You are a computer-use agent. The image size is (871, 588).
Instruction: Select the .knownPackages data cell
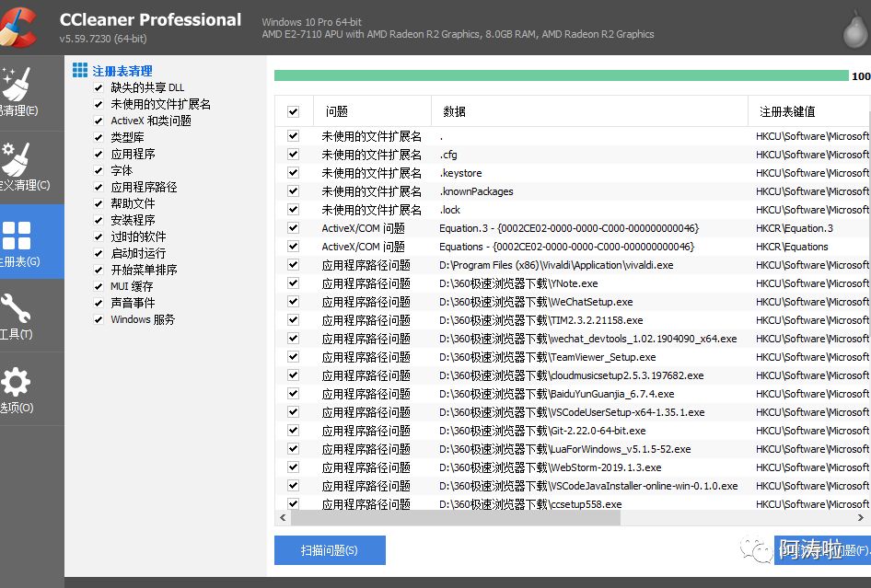477,191
